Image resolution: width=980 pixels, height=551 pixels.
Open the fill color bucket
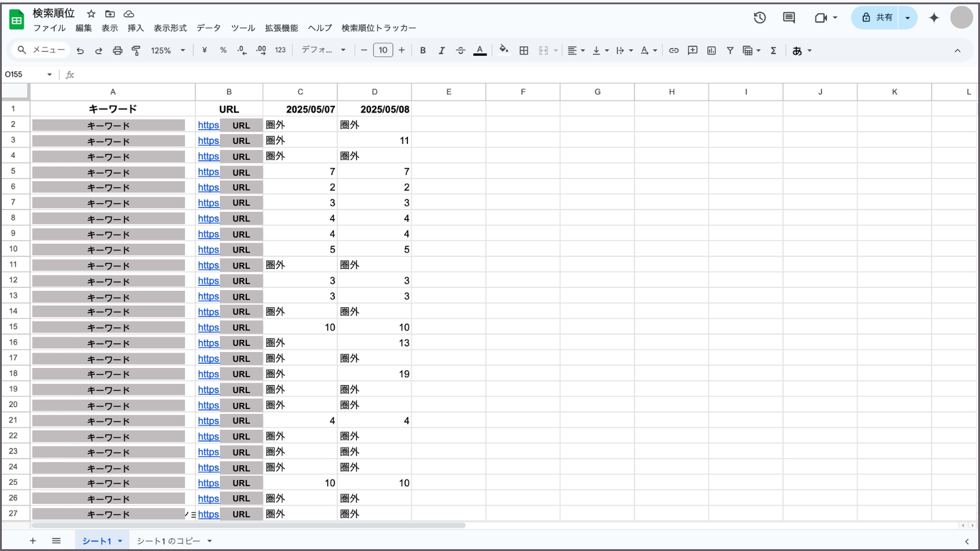pos(503,50)
